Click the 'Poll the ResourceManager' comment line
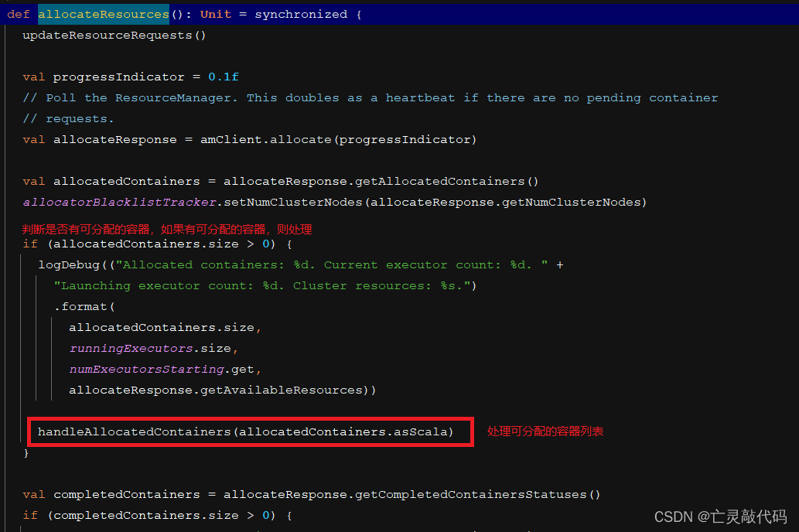Screen dimensions: 799x532 [x=370, y=98]
